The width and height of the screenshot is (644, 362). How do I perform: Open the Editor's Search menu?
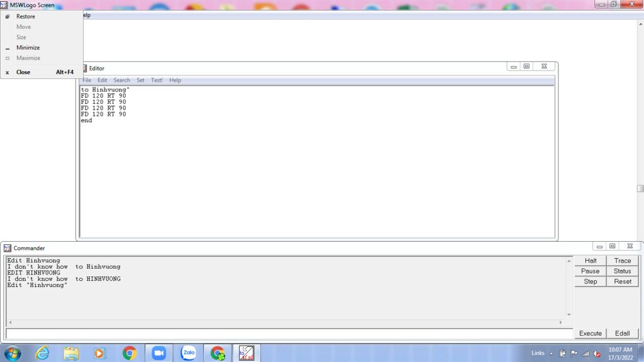(121, 80)
